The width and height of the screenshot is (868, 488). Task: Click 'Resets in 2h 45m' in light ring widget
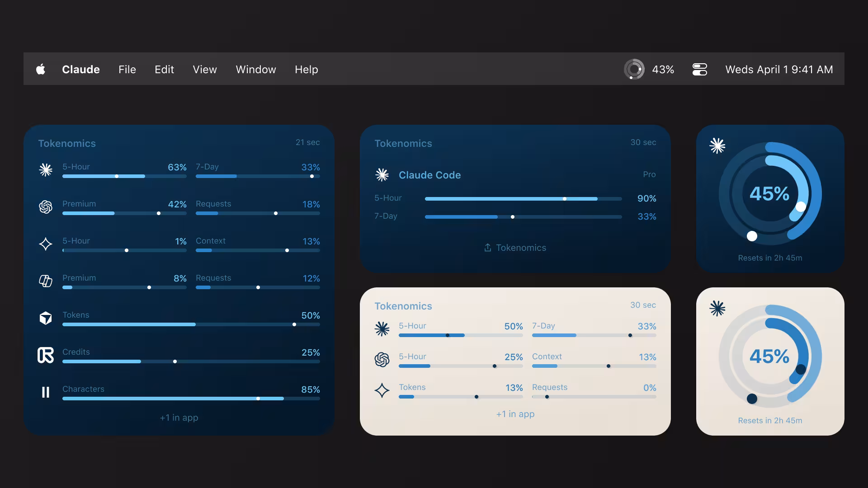[x=770, y=421]
